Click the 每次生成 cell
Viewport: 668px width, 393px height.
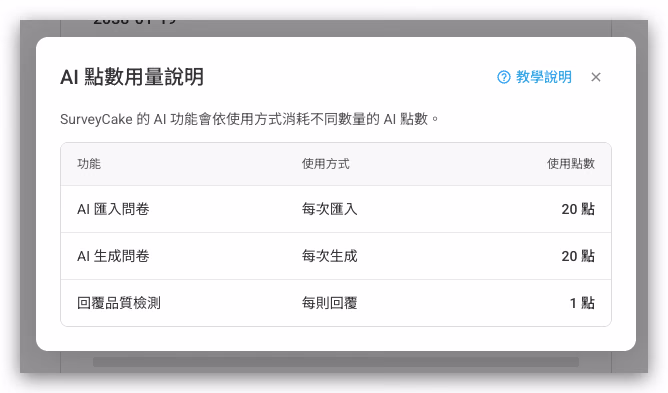[x=329, y=256]
